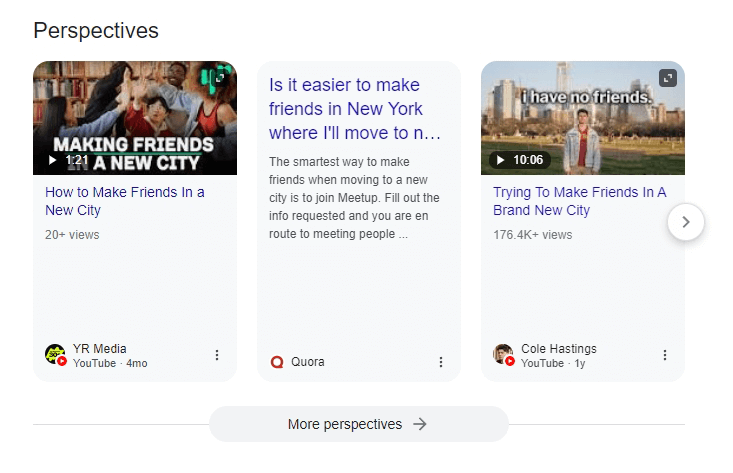The image size is (733, 473).
Task: Click the Quora snippet about joining Meetup
Action: click(x=354, y=198)
